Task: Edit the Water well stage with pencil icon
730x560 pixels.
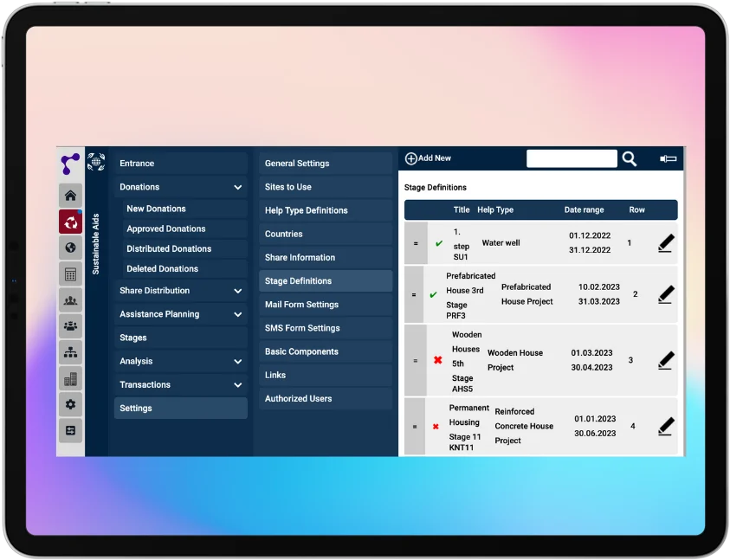Action: pyautogui.click(x=665, y=243)
